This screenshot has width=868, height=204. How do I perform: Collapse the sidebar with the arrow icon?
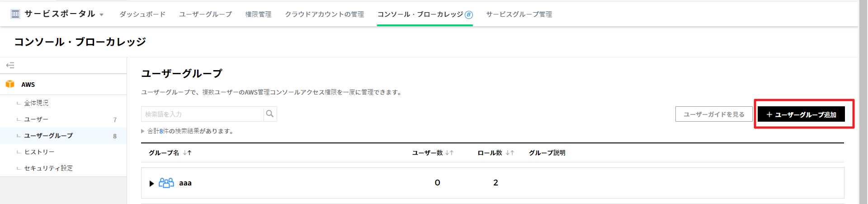(x=10, y=66)
